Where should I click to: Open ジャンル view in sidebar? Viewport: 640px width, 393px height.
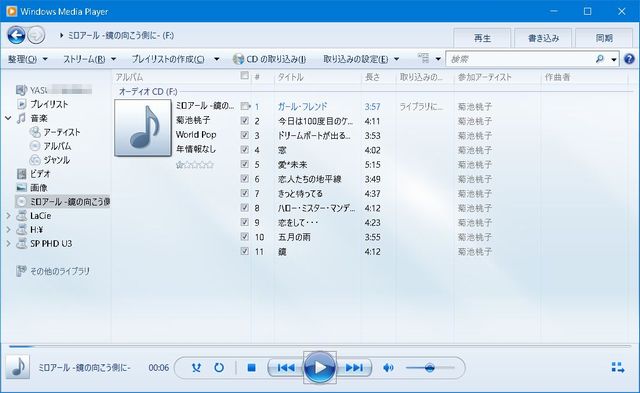pos(56,160)
